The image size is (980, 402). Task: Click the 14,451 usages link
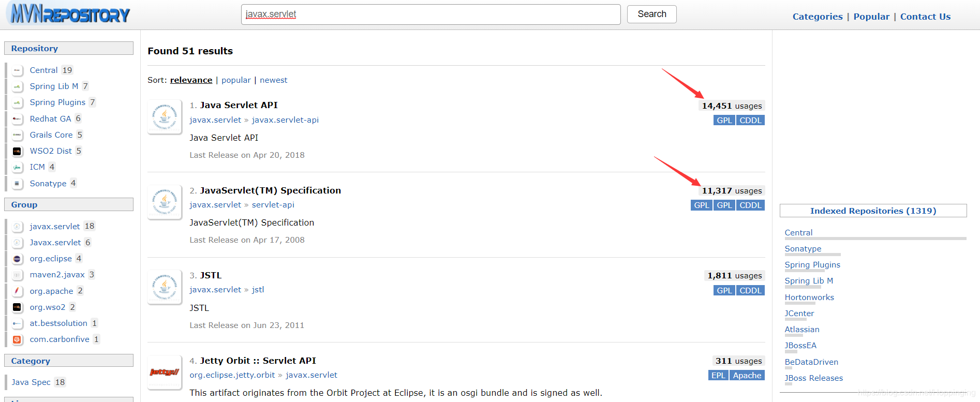[x=732, y=106]
